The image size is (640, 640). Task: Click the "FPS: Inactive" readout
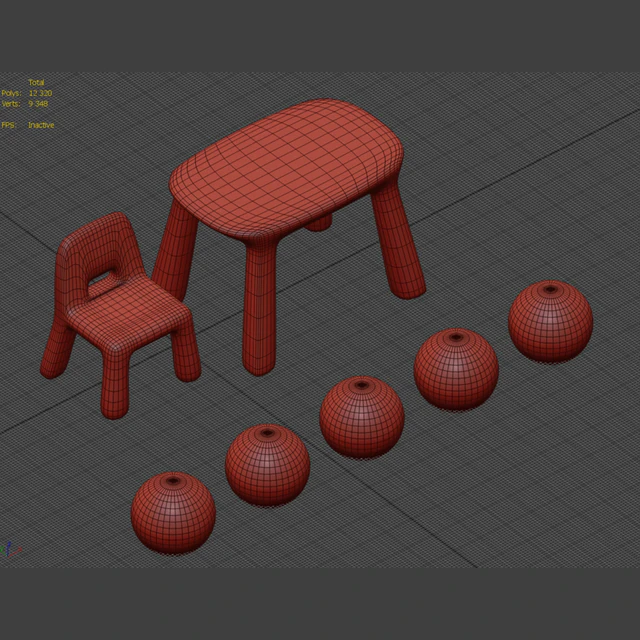pos(28,125)
